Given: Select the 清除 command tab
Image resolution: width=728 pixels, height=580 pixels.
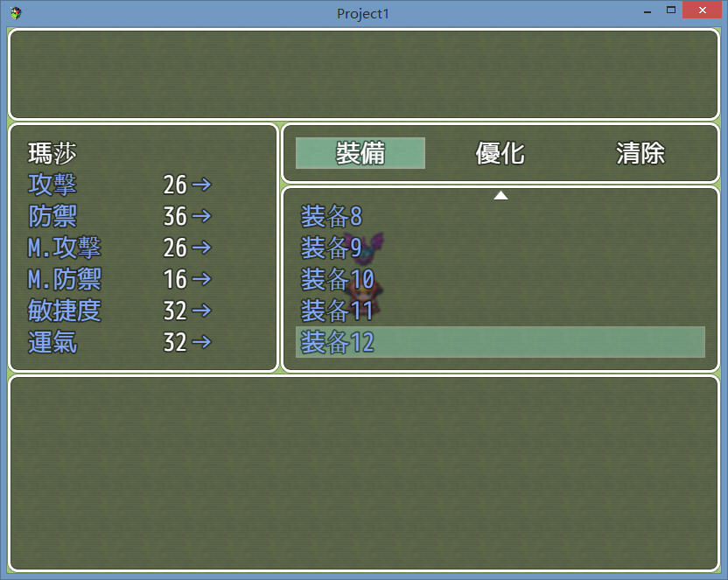Looking at the screenshot, I should tap(640, 153).
